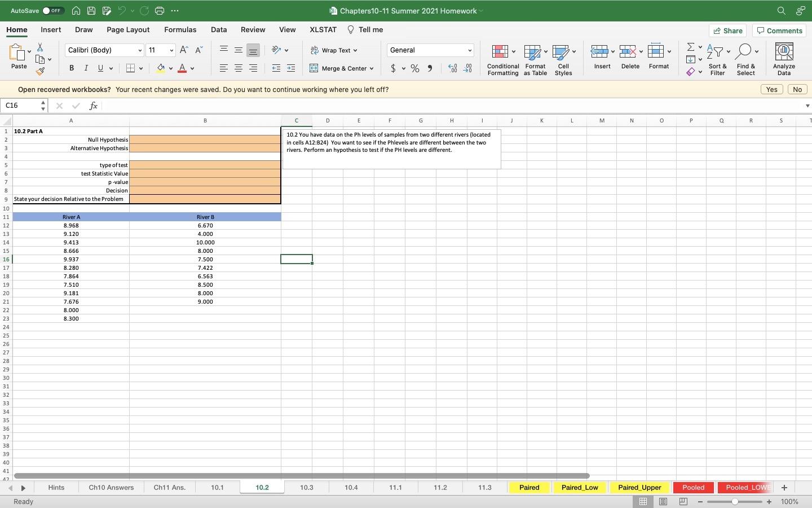This screenshot has height=508, width=812.
Task: Insert function with the fx icon
Action: 94,106
